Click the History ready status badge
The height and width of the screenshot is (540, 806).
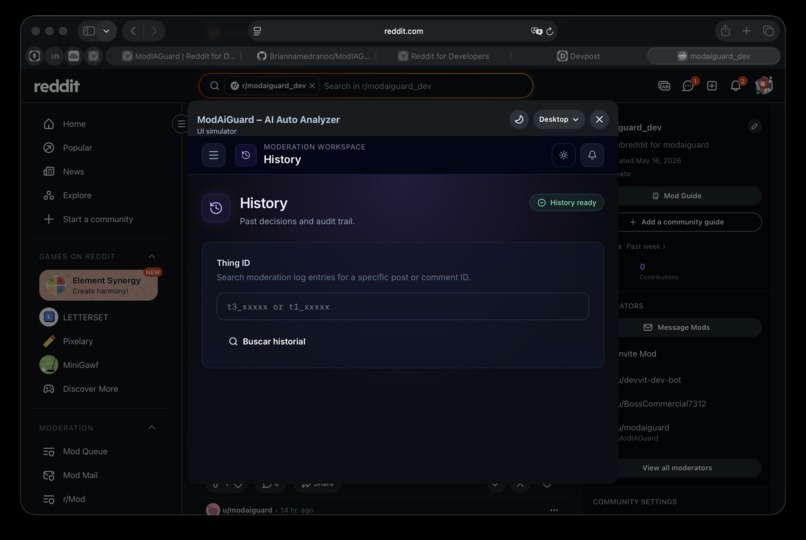pos(566,202)
